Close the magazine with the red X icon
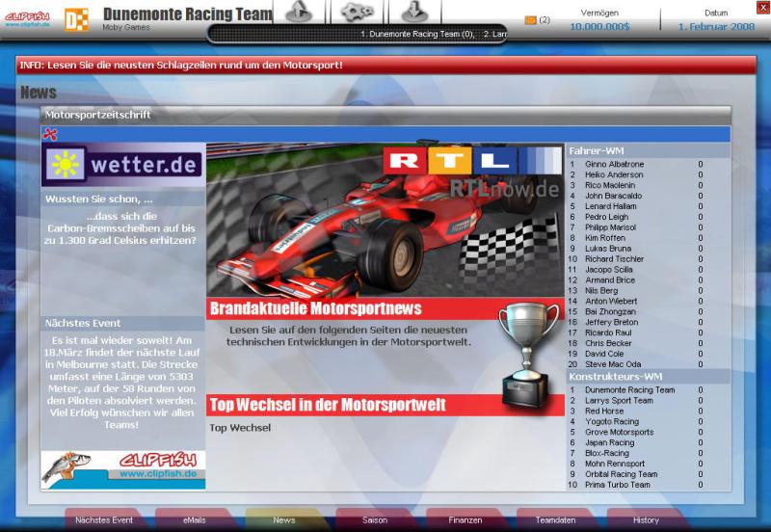The width and height of the screenshot is (771, 532). 50,134
